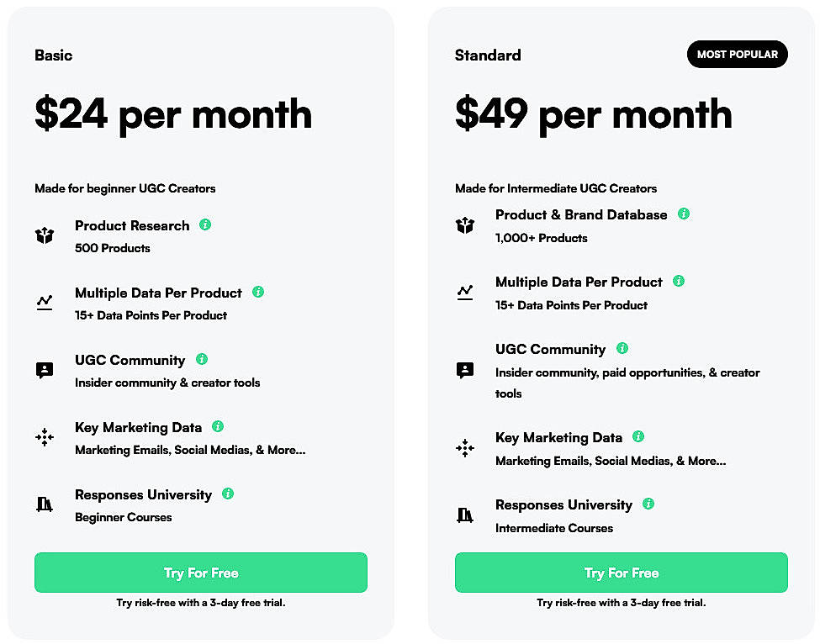Select the Standard plan heading
This screenshot has height=644, width=820.
point(488,55)
